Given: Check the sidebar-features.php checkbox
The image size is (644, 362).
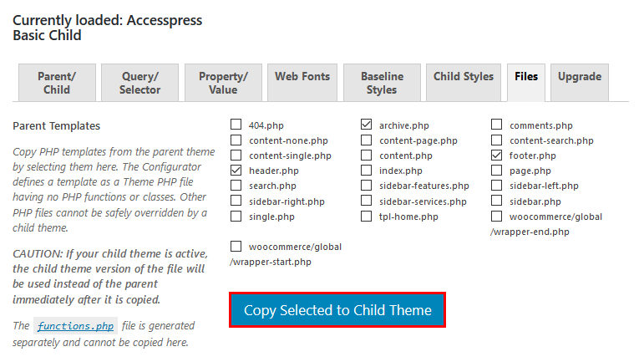Looking at the screenshot, I should (366, 186).
